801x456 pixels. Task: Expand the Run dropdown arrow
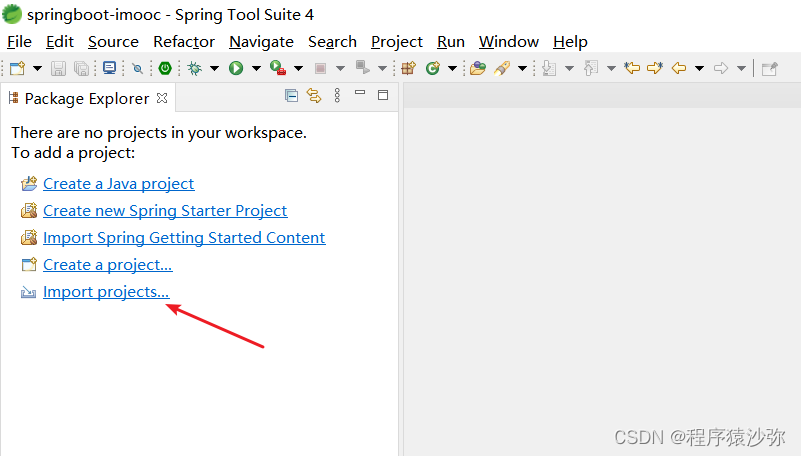(256, 68)
